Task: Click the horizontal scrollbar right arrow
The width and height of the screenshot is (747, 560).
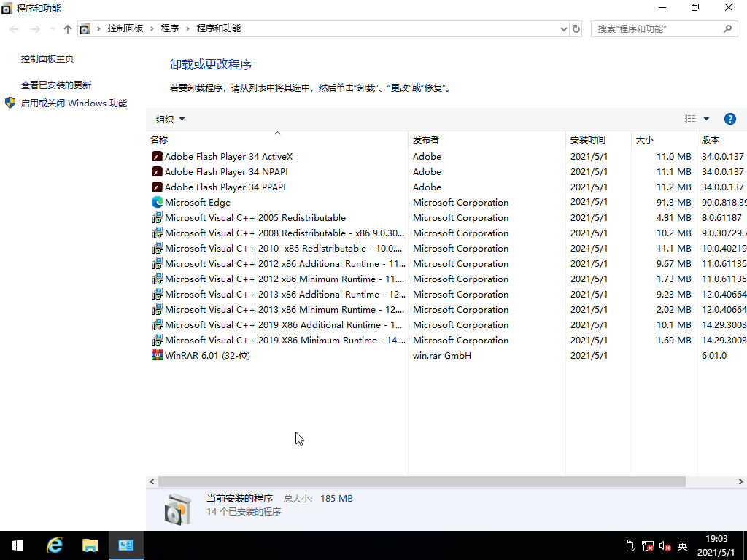Action: [x=740, y=481]
